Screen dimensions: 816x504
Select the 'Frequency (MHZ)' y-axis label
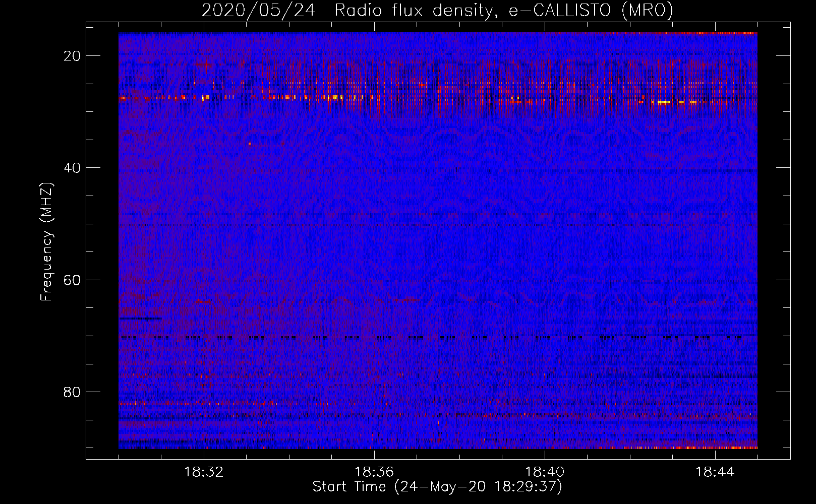(x=46, y=242)
